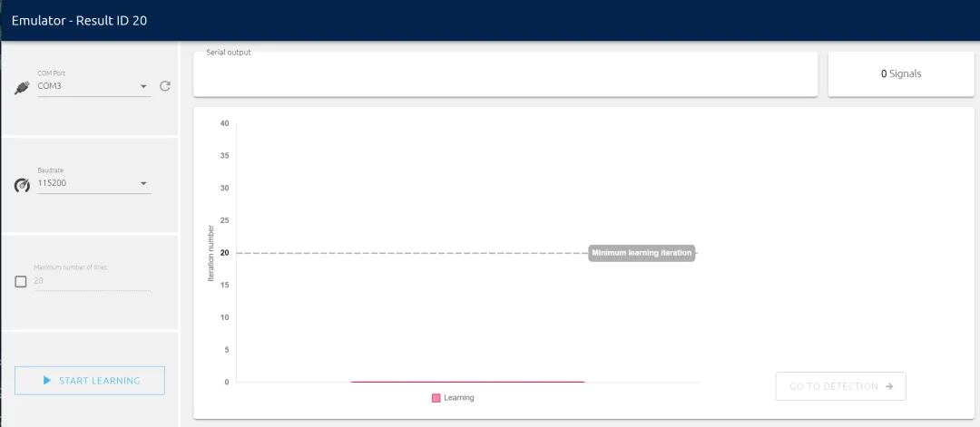Click the play triangle icon in Start Learning
980x427 pixels.
pyautogui.click(x=47, y=381)
